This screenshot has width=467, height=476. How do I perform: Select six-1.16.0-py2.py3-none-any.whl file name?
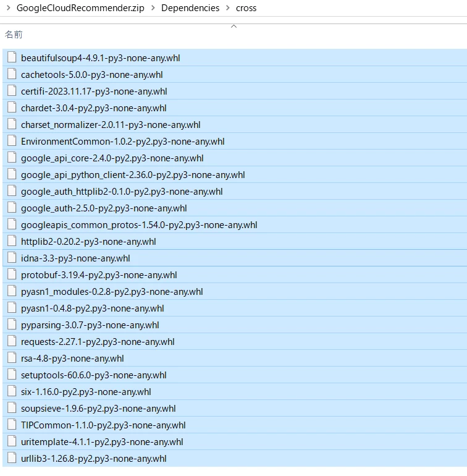pyautogui.click(x=86, y=392)
